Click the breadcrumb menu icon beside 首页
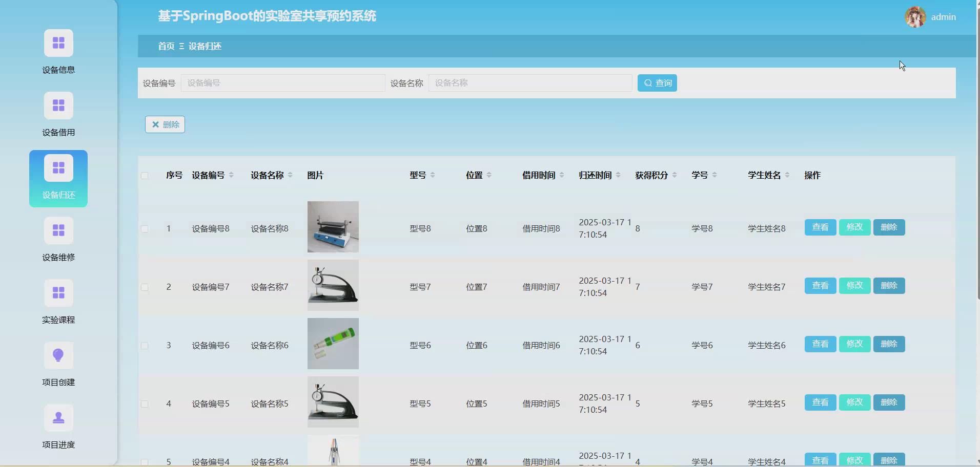The height and width of the screenshot is (467, 980). pos(181,46)
